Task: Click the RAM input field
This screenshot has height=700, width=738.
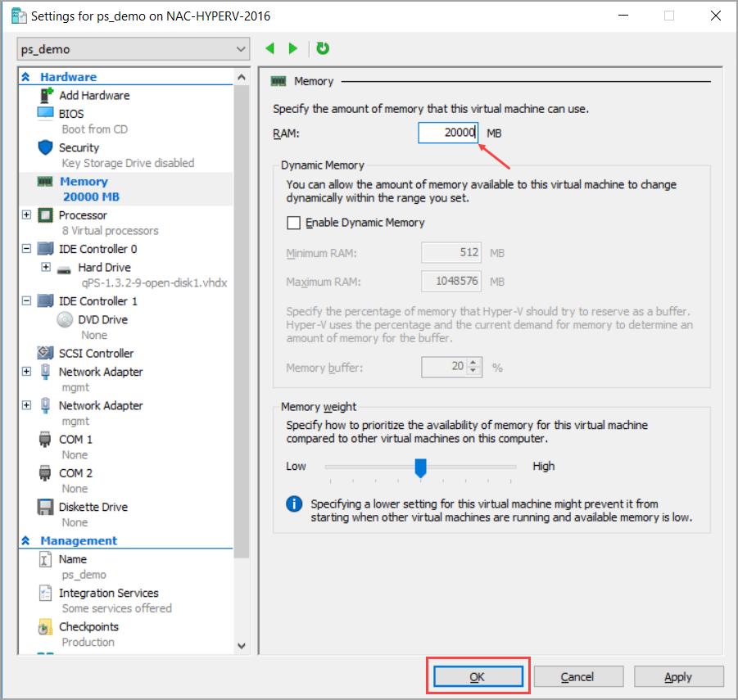Action: [448, 133]
